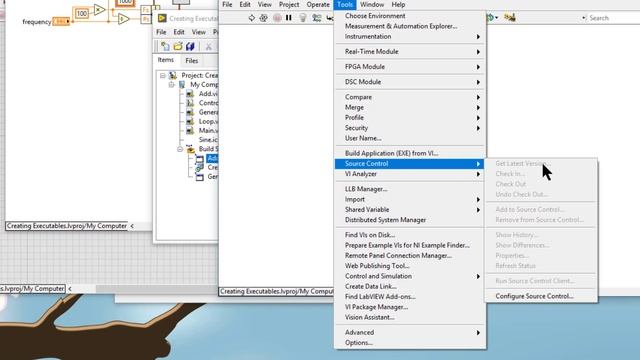The image size is (640, 360).
Task: Collapse the My Computer tree node
Action: pos(171,84)
